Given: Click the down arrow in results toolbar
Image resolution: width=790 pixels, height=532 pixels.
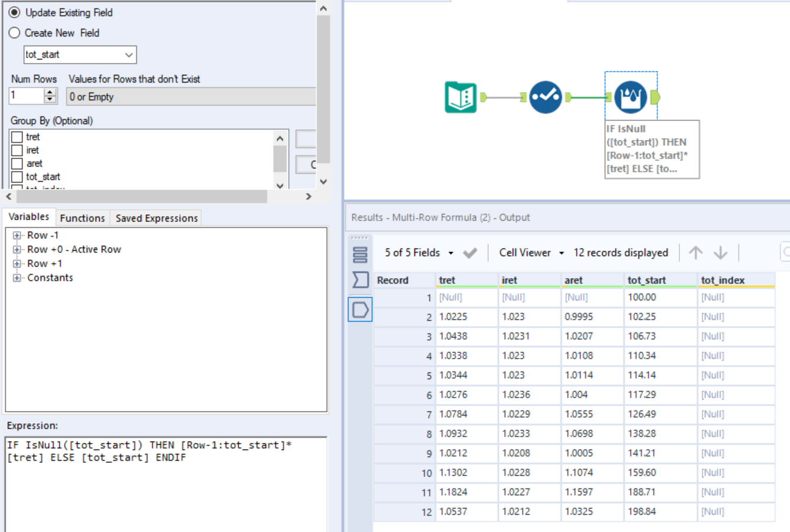Looking at the screenshot, I should 720,253.
